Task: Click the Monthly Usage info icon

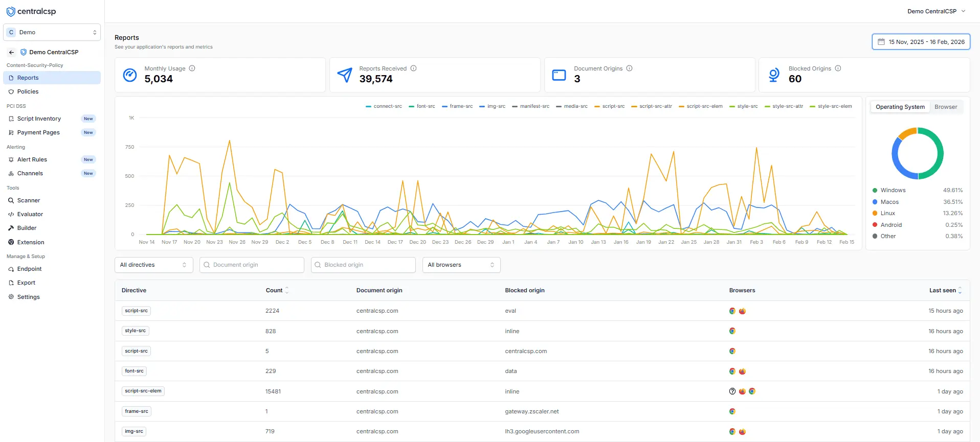Action: click(192, 68)
